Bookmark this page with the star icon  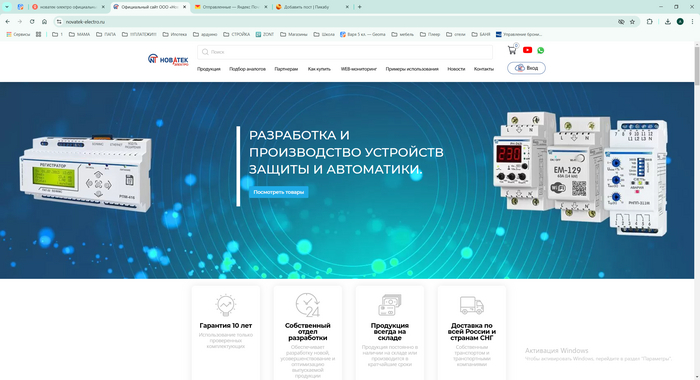click(x=632, y=21)
